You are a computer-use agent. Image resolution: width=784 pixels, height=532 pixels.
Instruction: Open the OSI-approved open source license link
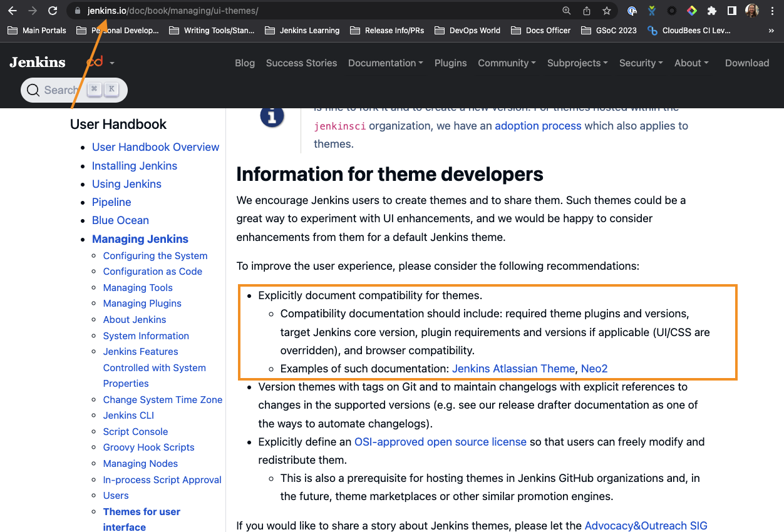[x=440, y=442]
